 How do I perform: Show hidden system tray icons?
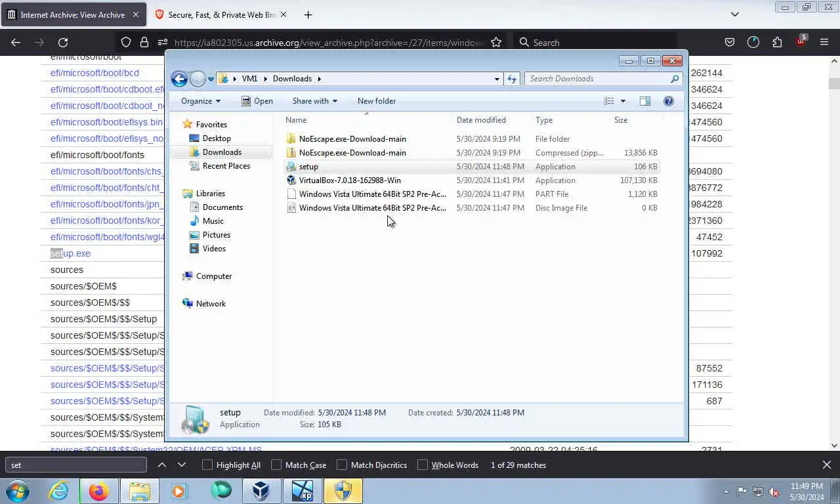tap(726, 491)
